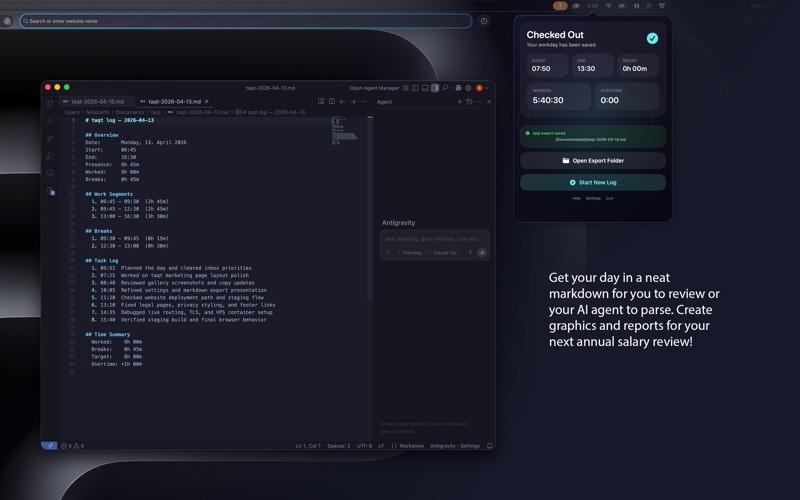Image resolution: width=800 pixels, height=500 pixels.
Task: Click the minimap in the editor
Action: [x=345, y=131]
